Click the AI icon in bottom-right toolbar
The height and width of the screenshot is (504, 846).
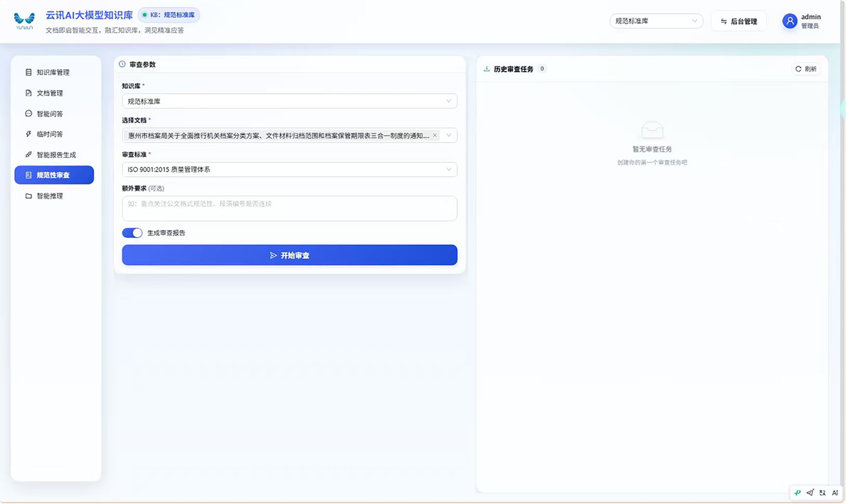835,493
